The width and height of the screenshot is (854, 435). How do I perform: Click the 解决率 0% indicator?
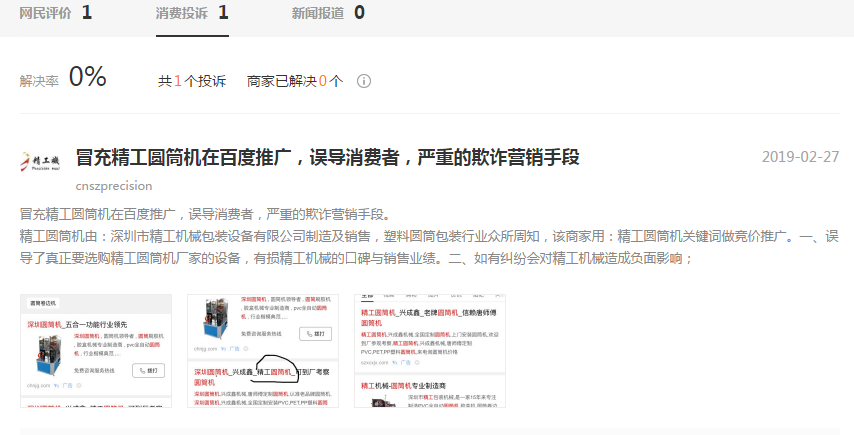[63, 79]
